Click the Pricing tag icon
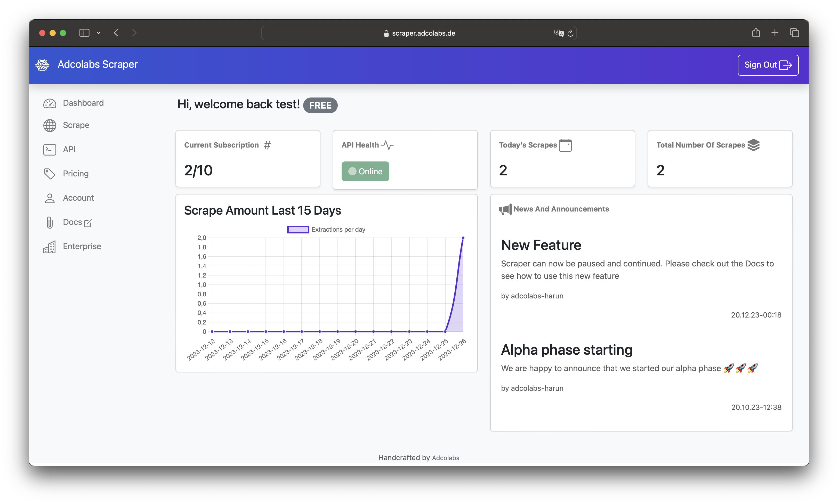The height and width of the screenshot is (504, 838). click(x=50, y=174)
